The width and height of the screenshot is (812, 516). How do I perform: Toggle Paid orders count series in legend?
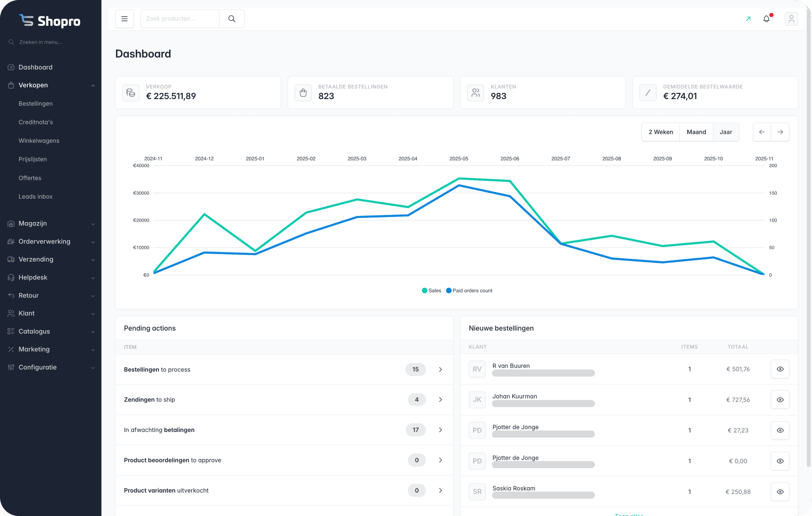tap(469, 291)
